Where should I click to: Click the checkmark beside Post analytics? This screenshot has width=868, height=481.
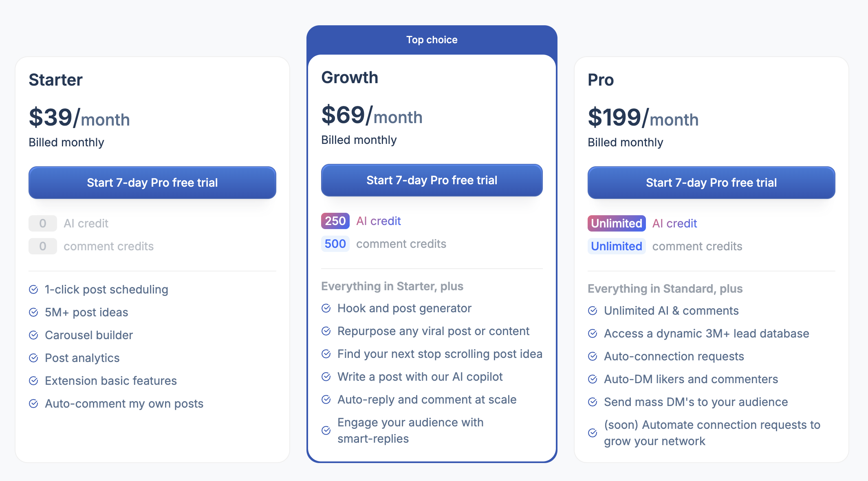34,358
